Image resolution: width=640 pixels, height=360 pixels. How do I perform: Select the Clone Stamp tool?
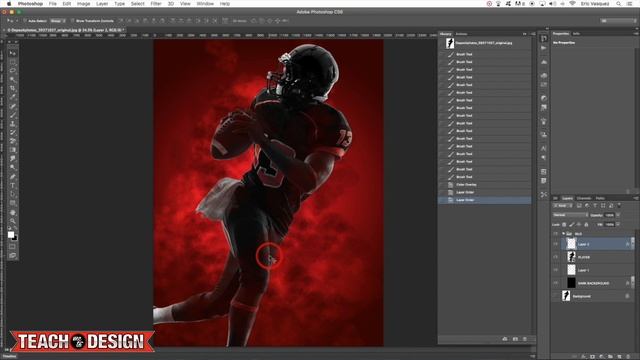13,124
